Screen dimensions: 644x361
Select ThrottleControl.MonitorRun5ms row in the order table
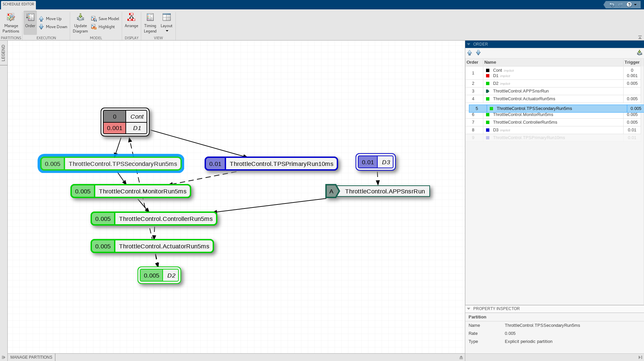coord(553,115)
